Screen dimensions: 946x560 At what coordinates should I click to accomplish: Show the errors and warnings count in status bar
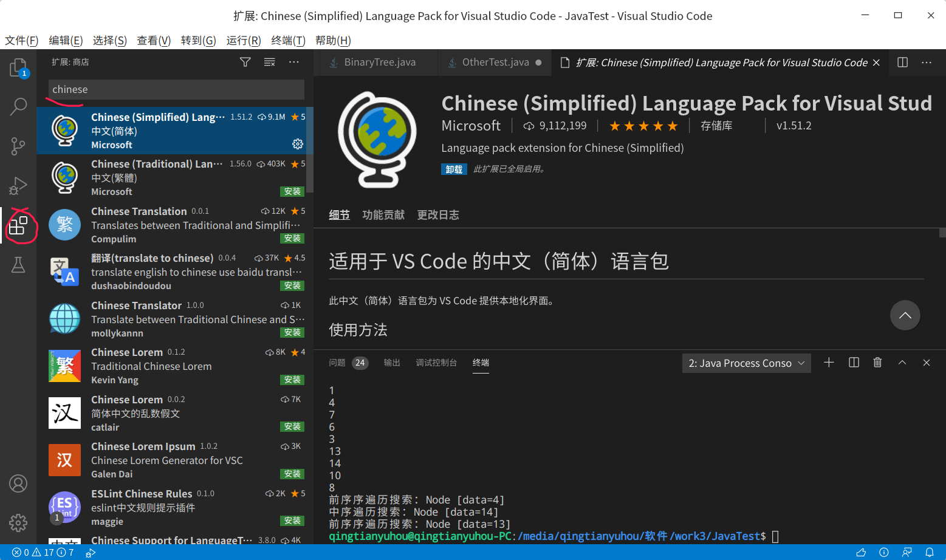pyautogui.click(x=43, y=553)
